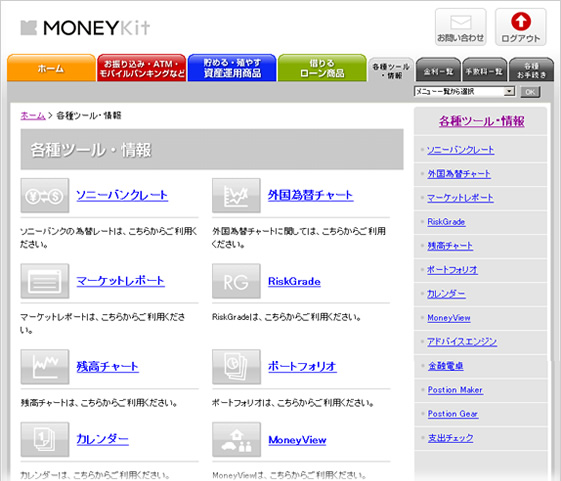Click the MONEYKit logo
Screen dimensions: 561x481
(85, 28)
